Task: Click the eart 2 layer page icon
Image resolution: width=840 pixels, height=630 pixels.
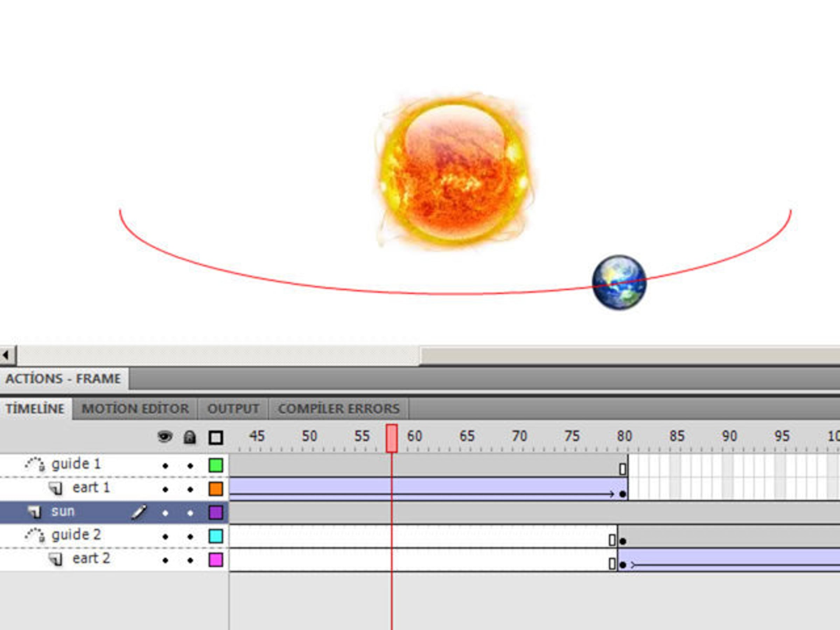Action: coord(56,559)
